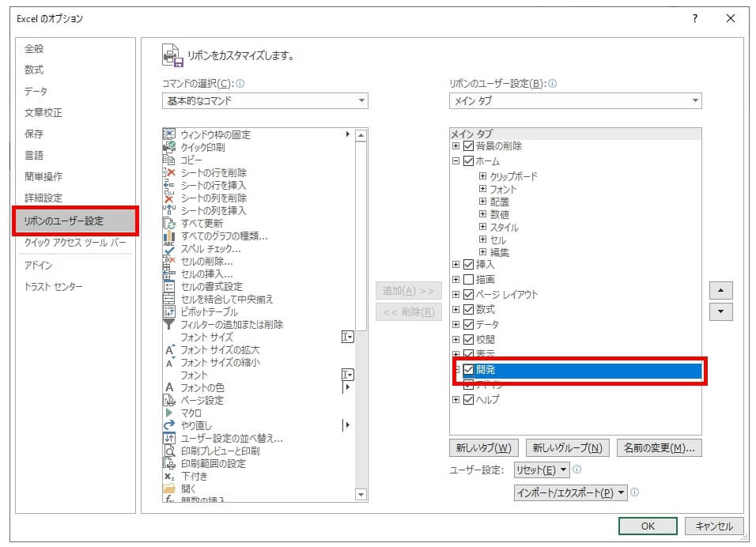Viewport: 756px width, 547px height.
Task: Click the Refresh All (すべて更新) icon
Action: click(x=168, y=223)
